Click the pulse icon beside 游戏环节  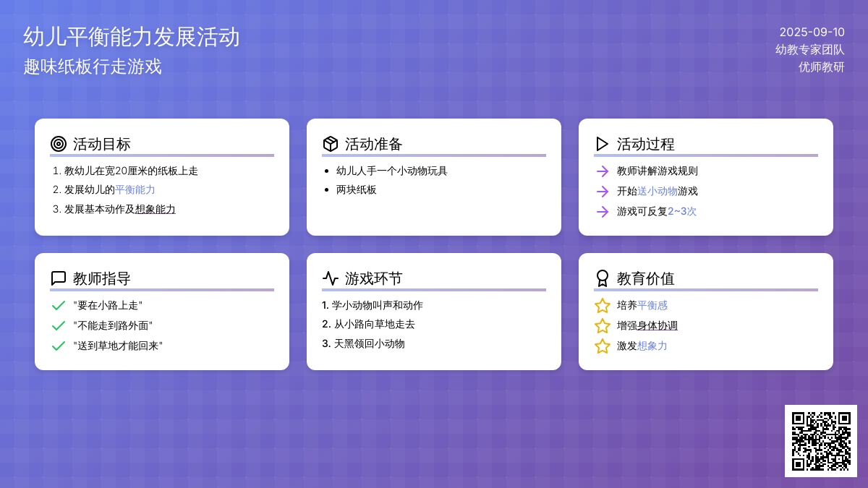click(331, 278)
